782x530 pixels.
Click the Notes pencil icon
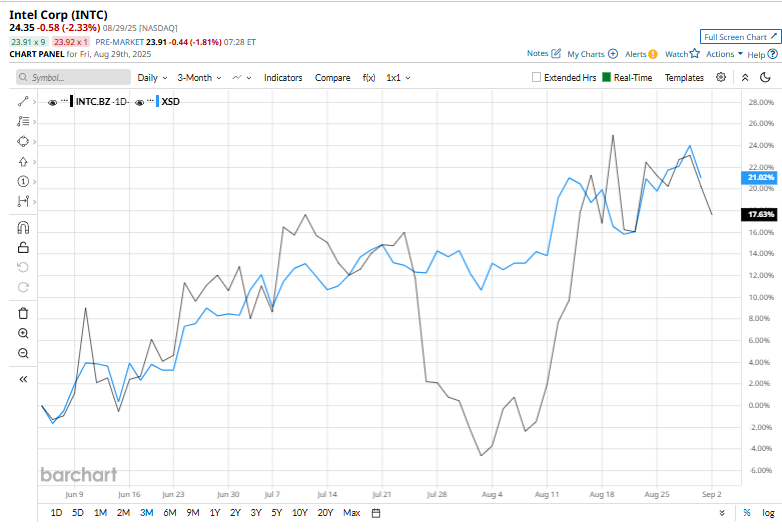[x=556, y=53]
